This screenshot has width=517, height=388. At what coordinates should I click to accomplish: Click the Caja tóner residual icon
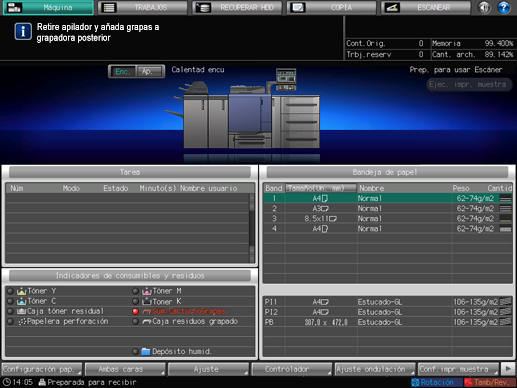[x=22, y=311]
